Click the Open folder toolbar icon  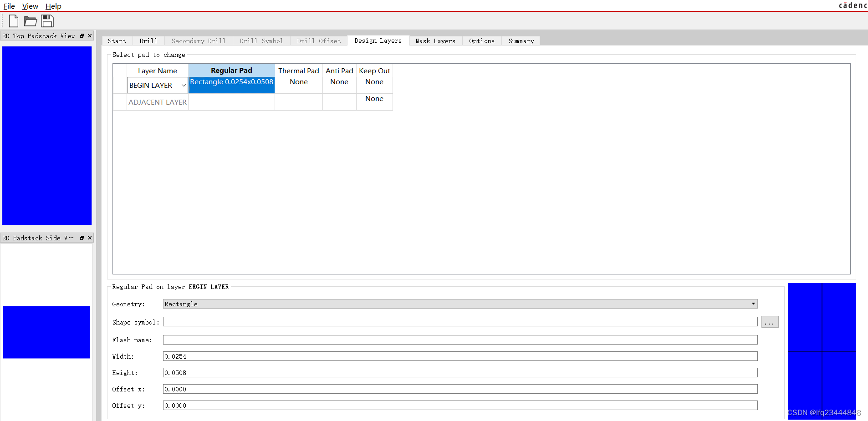coord(31,21)
